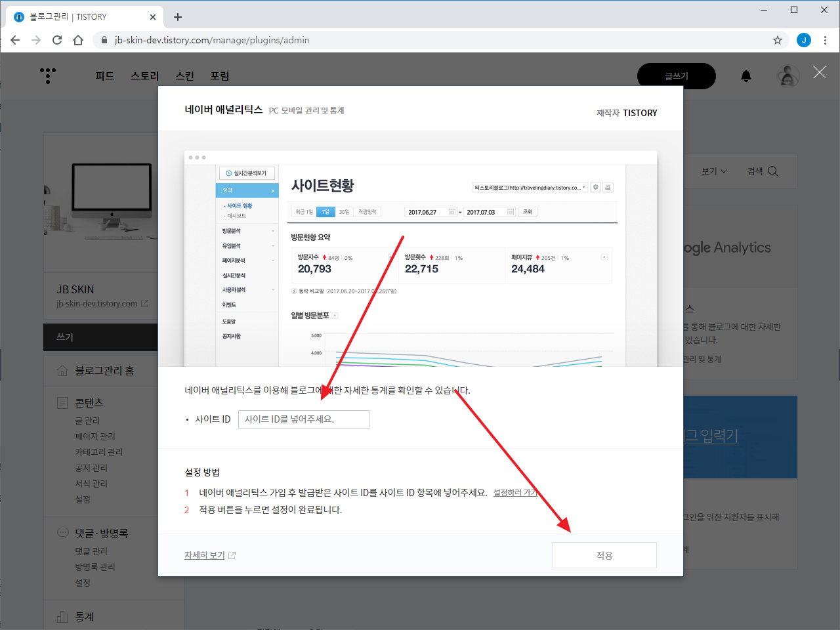Image resolution: width=840 pixels, height=630 pixels.
Task: Click external link icon next to blog URL
Action: point(145,304)
